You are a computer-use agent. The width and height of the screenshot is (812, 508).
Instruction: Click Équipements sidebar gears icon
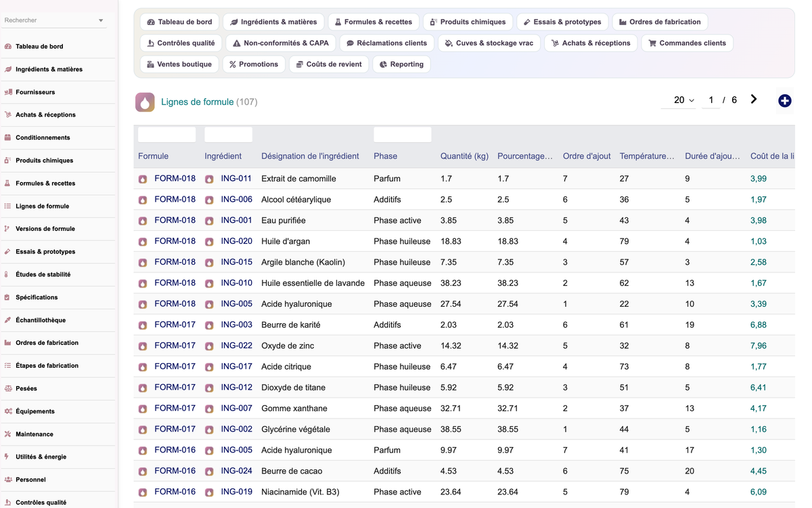coord(8,411)
